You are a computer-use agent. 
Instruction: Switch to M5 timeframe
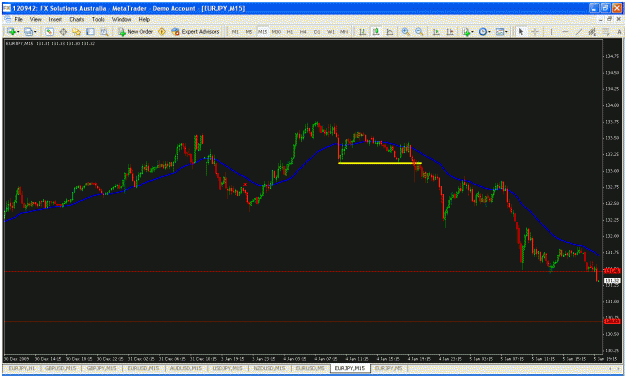tap(249, 32)
